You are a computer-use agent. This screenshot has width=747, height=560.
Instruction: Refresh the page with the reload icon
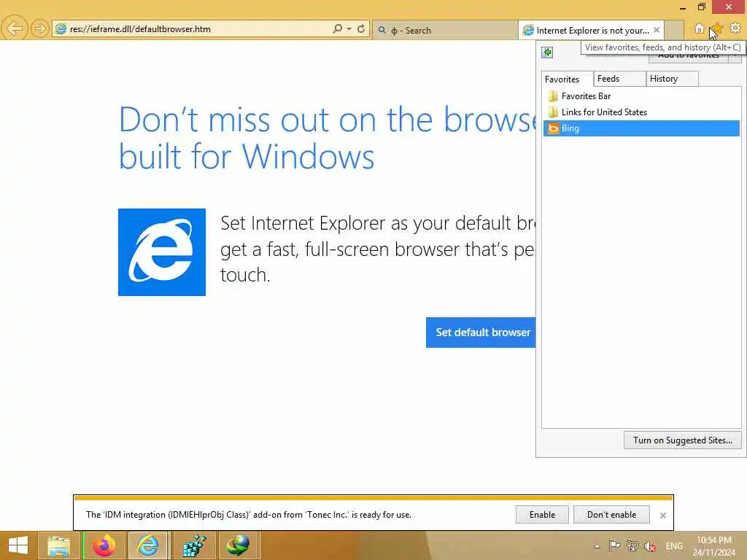click(x=361, y=28)
